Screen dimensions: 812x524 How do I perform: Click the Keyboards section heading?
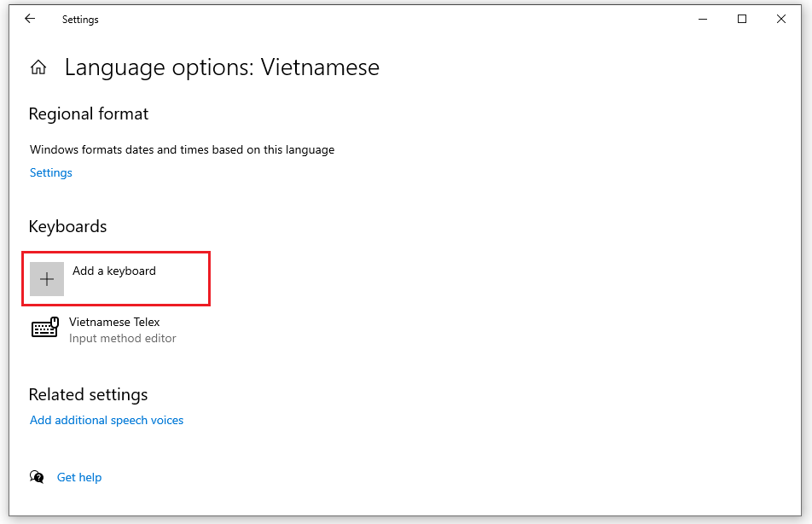(67, 226)
